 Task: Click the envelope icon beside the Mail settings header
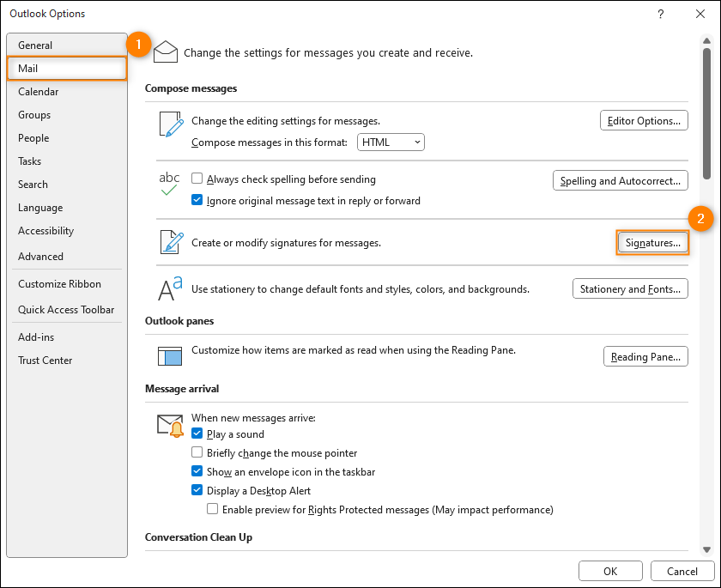click(166, 52)
